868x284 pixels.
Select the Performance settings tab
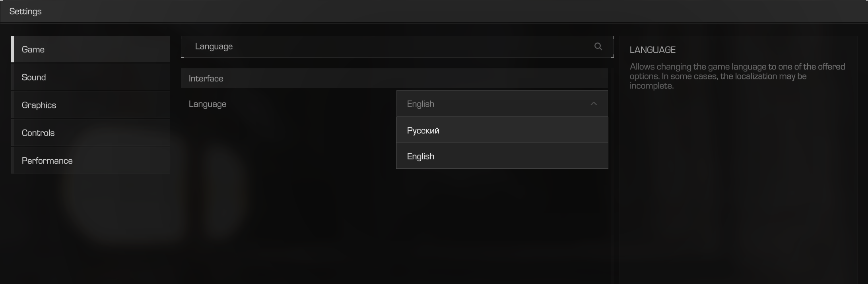(x=91, y=160)
